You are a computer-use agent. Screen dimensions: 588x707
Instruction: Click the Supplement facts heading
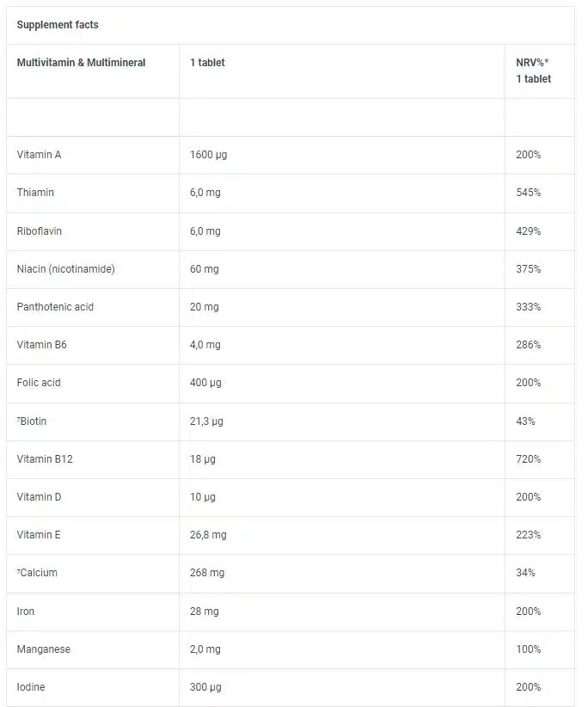click(x=58, y=25)
